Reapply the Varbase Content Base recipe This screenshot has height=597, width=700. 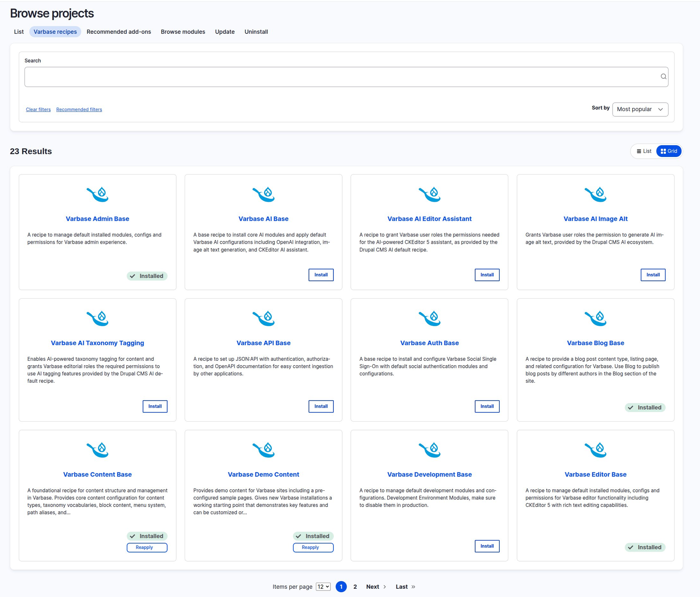147,547
